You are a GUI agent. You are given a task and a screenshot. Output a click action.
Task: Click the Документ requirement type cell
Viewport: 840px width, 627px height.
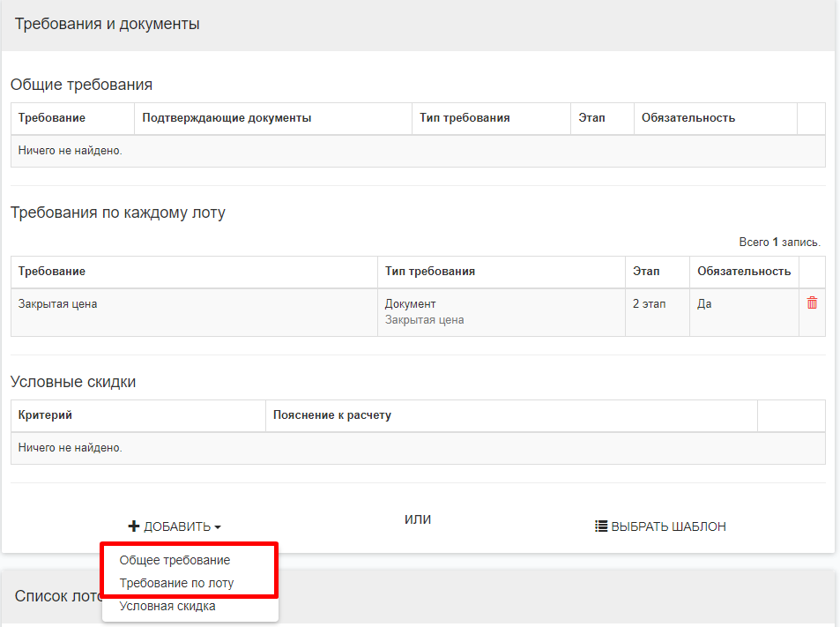point(411,304)
